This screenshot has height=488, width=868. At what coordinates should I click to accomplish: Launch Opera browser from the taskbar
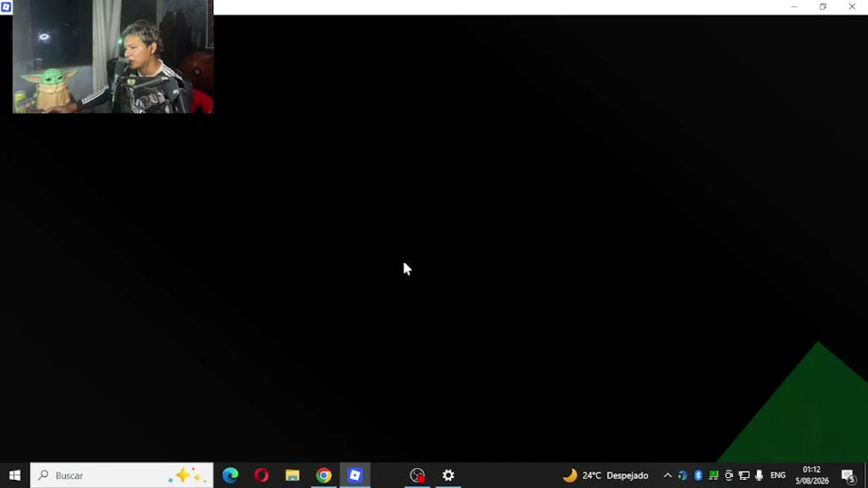click(x=262, y=475)
